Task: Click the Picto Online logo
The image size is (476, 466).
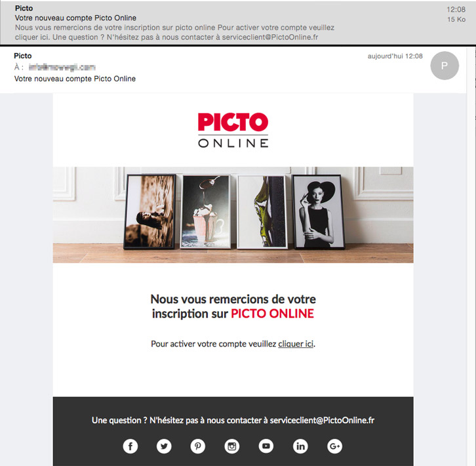Action: [x=233, y=130]
